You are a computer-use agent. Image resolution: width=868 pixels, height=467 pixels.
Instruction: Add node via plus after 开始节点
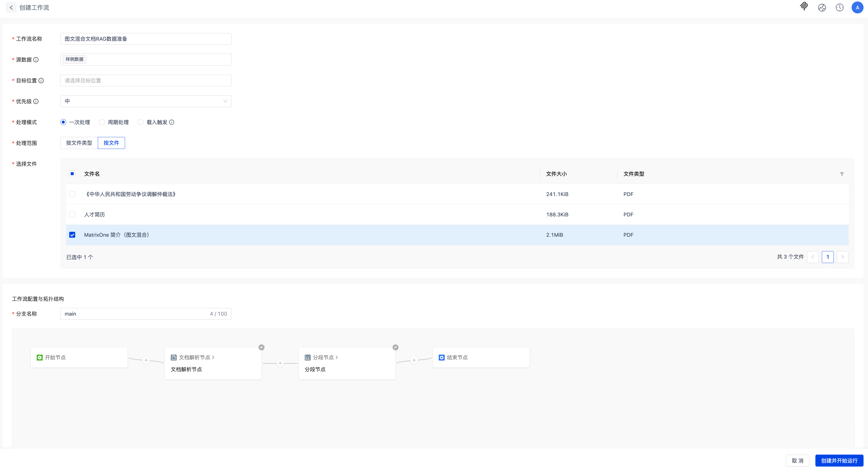point(146,360)
